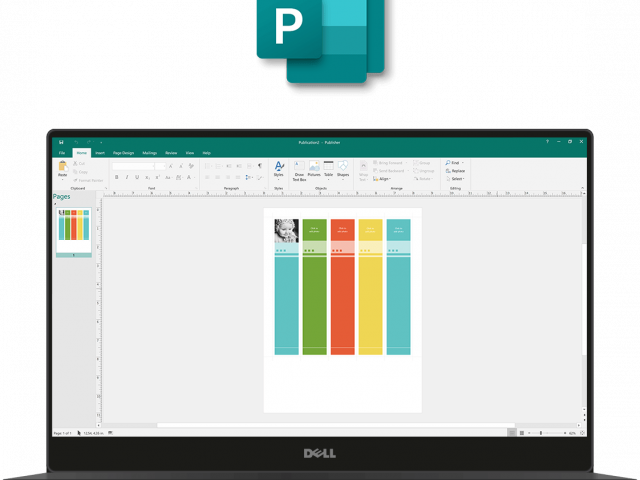The height and width of the screenshot is (480, 640).
Task: Click the Paste icon in Clipboard group
Action: (62, 168)
